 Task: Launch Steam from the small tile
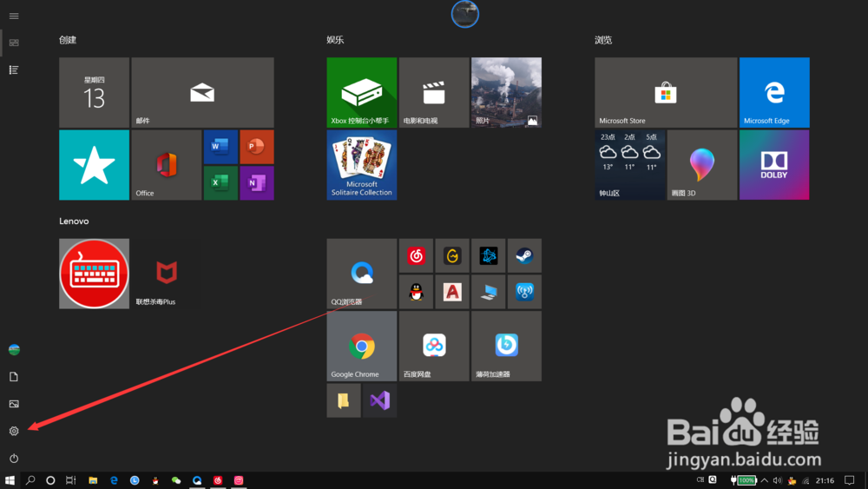point(525,256)
